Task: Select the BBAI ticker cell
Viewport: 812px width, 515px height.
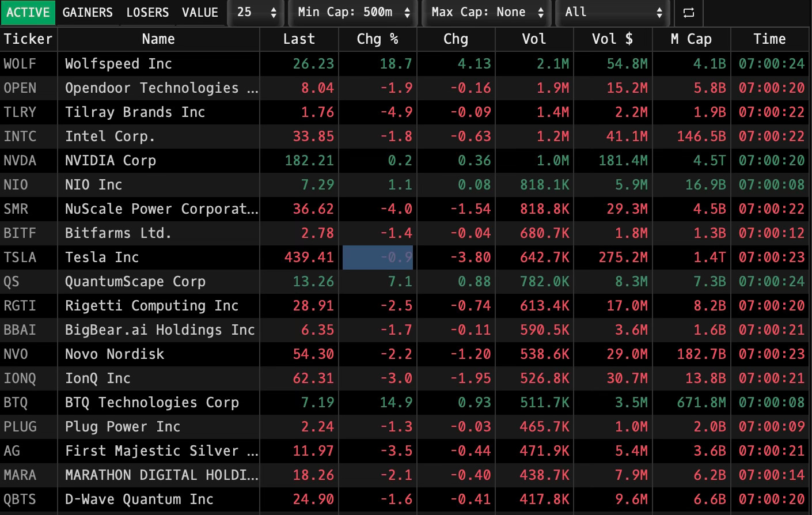Action: [x=28, y=330]
